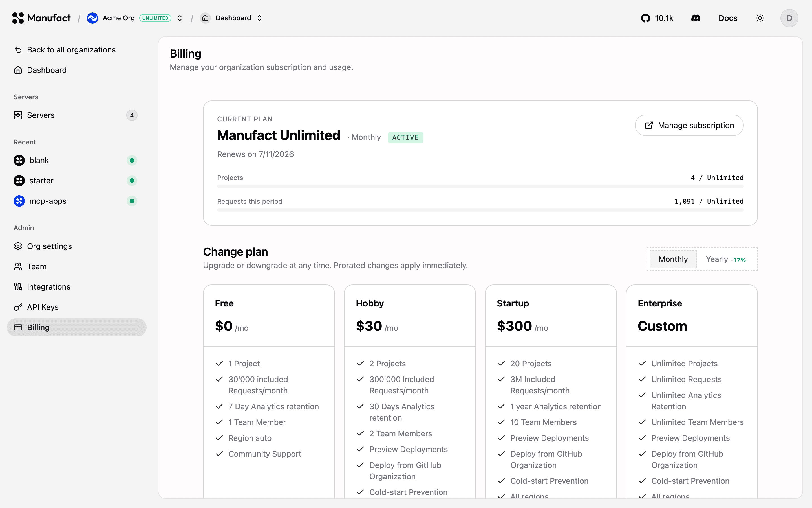Toggle light/dark theme sun icon
The height and width of the screenshot is (508, 812).
[x=760, y=18]
